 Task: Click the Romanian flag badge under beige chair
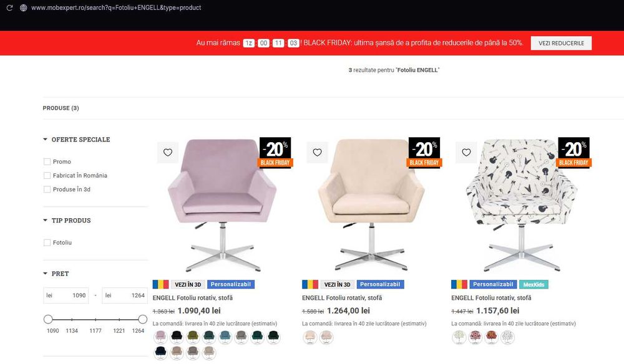310,284
